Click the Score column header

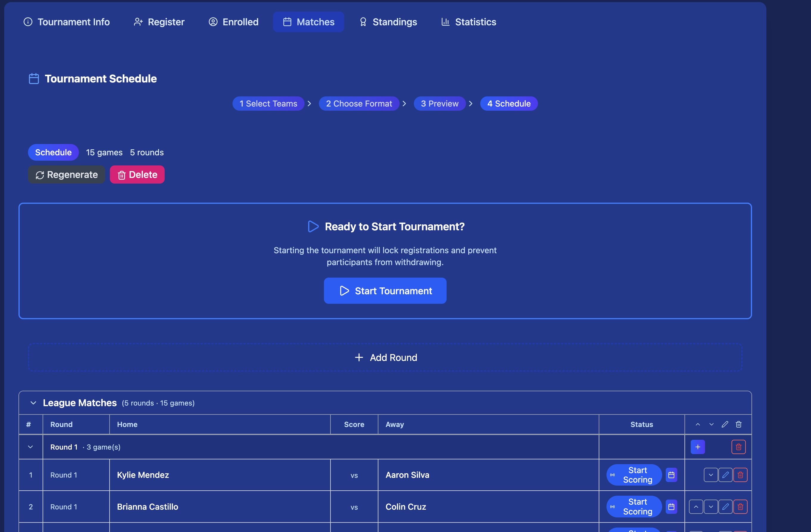pyautogui.click(x=354, y=424)
